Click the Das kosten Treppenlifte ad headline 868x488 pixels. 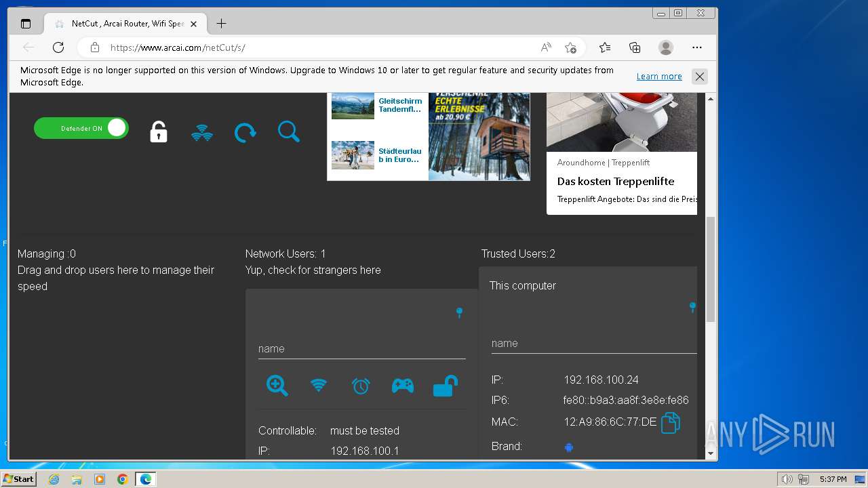pyautogui.click(x=616, y=182)
